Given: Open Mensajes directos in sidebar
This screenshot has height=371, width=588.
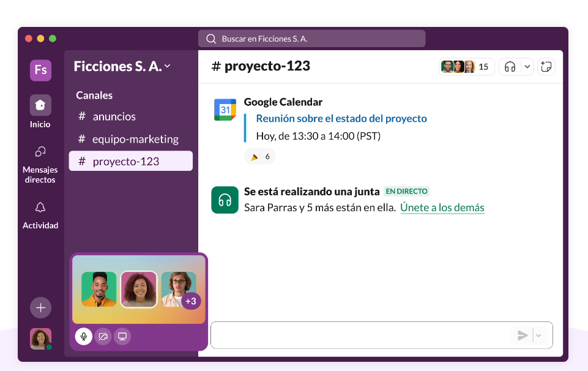Looking at the screenshot, I should click(x=40, y=164).
